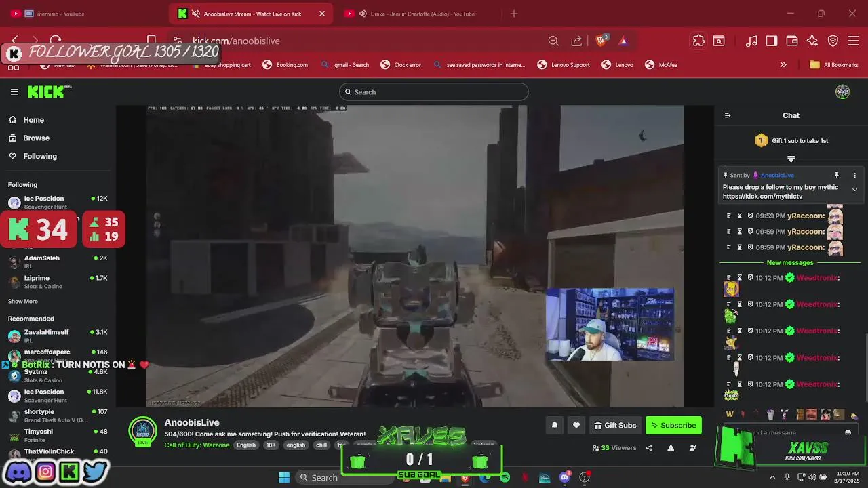The width and height of the screenshot is (868, 488).
Task: Open the user-star icon beside report
Action: [x=692, y=447]
